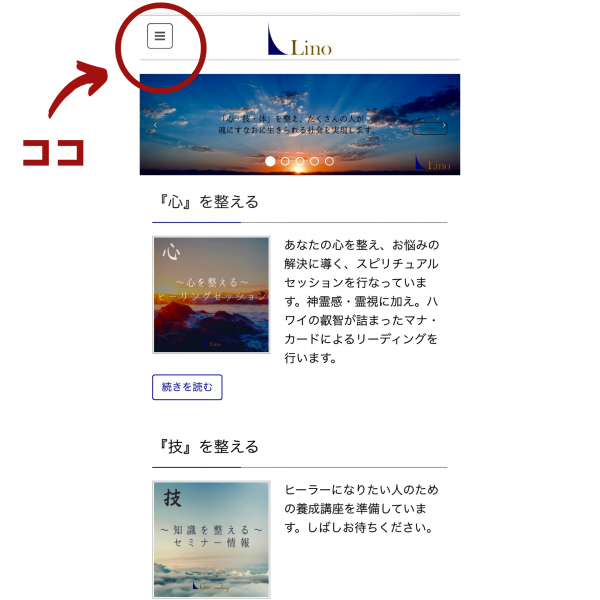Go to previous slide with left chevron
600x600 pixels.
coord(155,125)
